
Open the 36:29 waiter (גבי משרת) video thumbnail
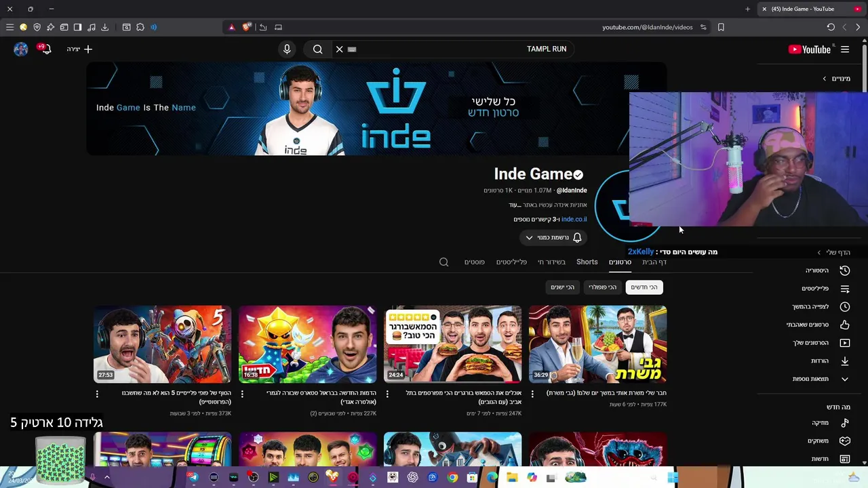[x=597, y=344]
